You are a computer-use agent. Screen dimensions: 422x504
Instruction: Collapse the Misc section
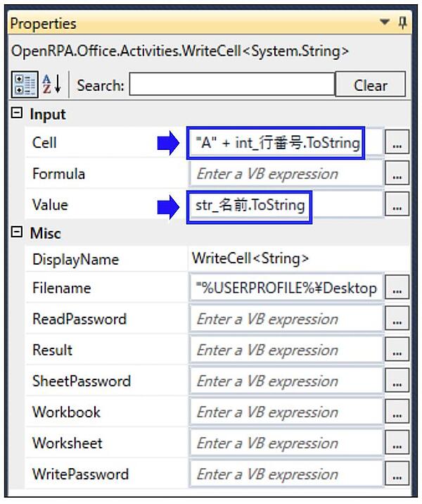tap(18, 233)
